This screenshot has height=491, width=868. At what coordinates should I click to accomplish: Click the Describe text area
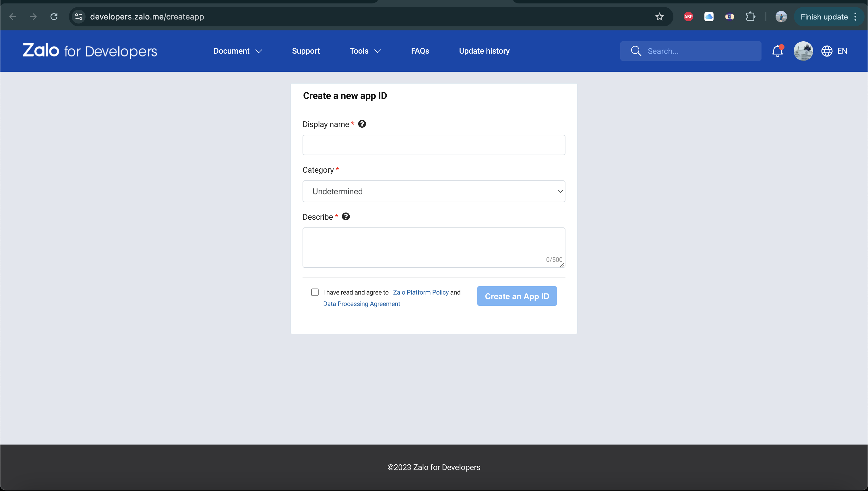coord(434,247)
